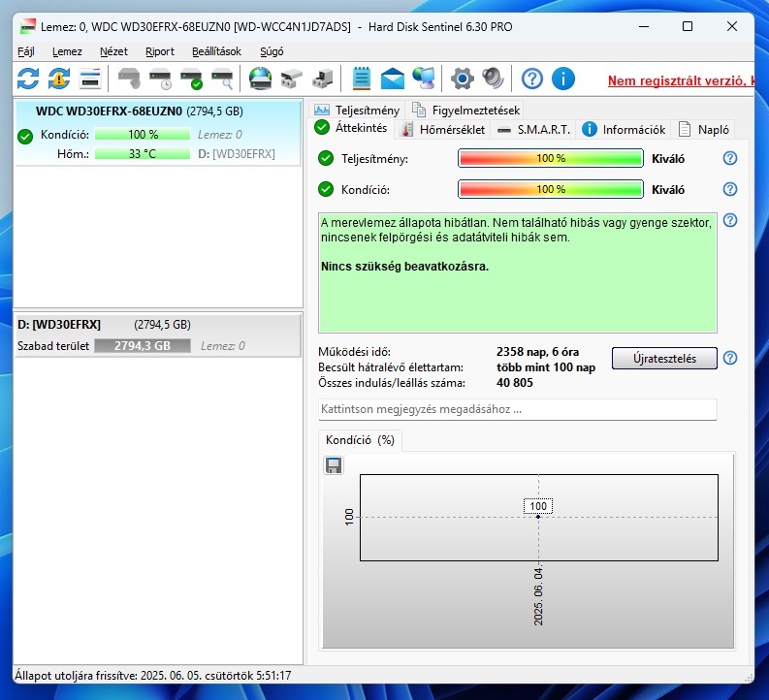The image size is (769, 700).
Task: Switch to the Figyelmeztetések tab
Action: click(466, 110)
